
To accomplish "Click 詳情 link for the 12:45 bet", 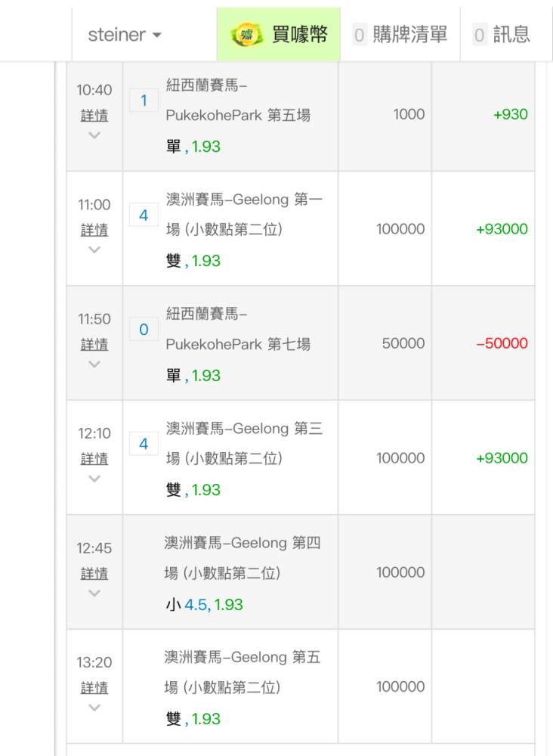I will [94, 573].
